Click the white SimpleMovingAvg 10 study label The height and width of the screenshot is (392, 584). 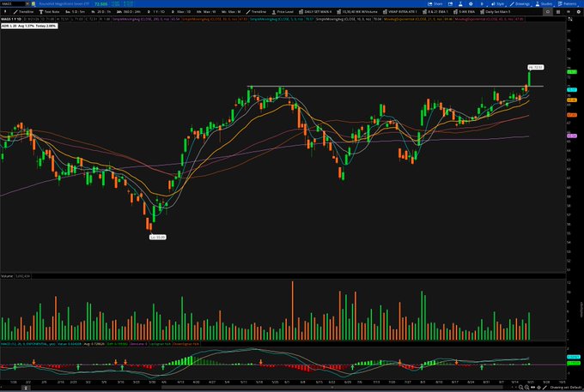tap(349, 19)
